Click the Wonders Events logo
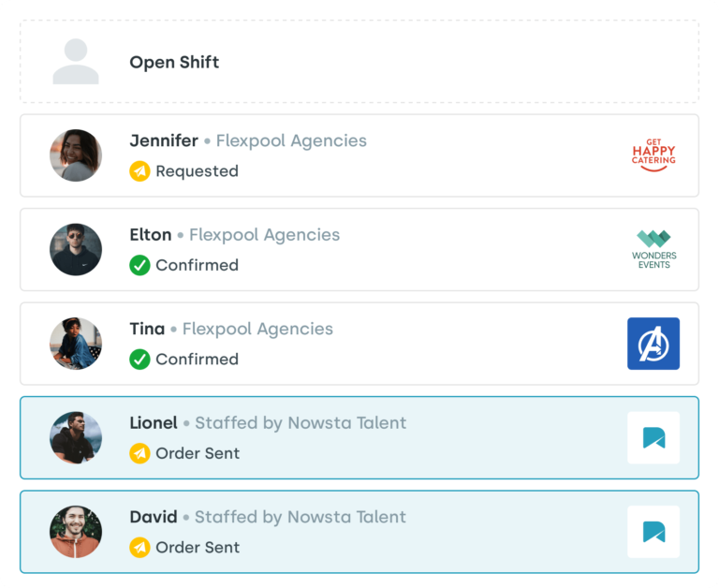 [x=653, y=249]
